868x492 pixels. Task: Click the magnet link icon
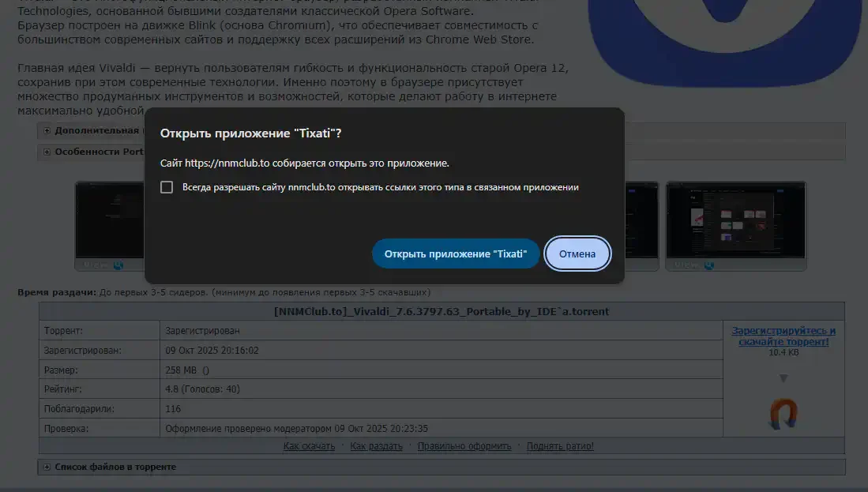click(x=783, y=414)
